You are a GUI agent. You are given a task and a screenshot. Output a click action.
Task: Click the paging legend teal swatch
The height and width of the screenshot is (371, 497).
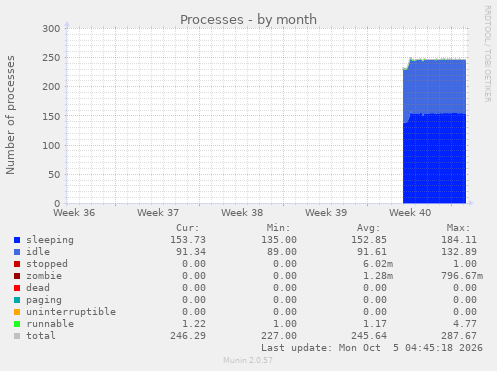pyautogui.click(x=17, y=300)
